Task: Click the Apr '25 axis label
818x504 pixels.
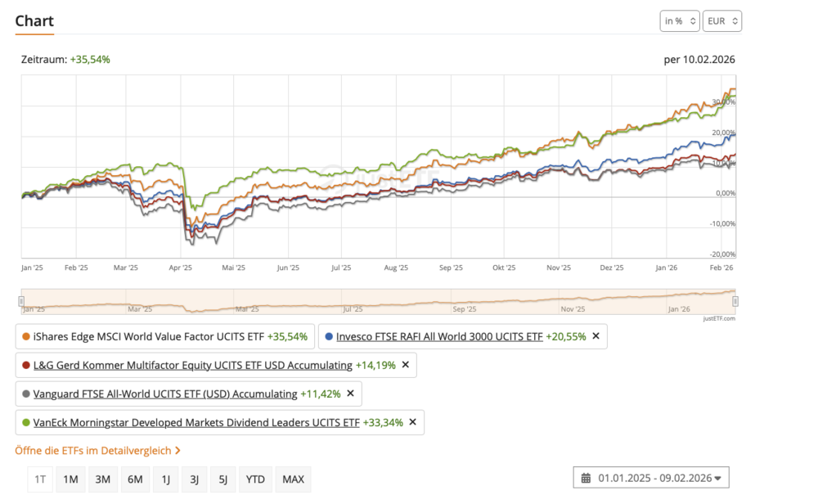Action: (181, 268)
